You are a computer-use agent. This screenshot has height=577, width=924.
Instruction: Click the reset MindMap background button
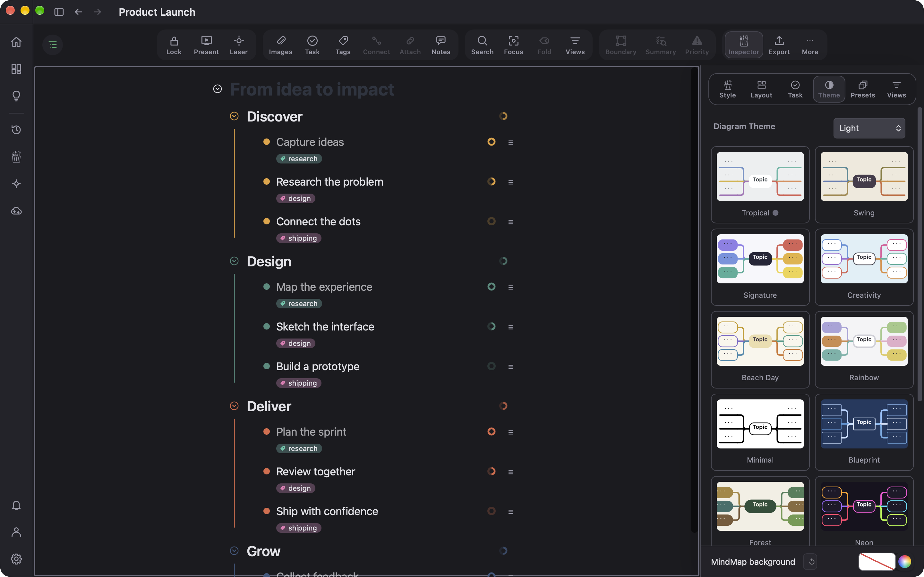[x=811, y=561]
